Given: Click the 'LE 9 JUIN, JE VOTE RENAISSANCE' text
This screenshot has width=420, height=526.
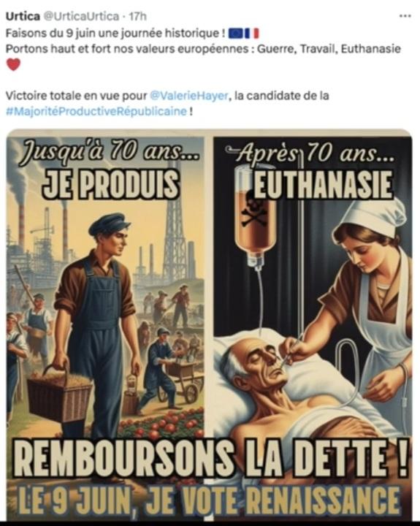Looking at the screenshot, I should click(x=209, y=501).
